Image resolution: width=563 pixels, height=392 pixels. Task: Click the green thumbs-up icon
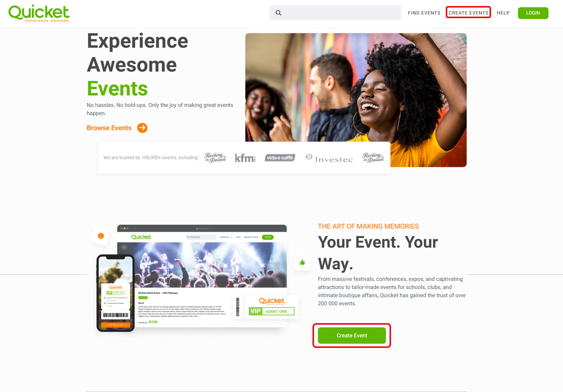click(x=302, y=262)
